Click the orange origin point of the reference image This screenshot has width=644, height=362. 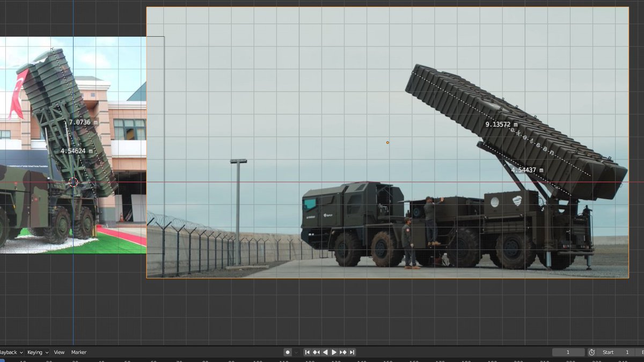pos(387,143)
